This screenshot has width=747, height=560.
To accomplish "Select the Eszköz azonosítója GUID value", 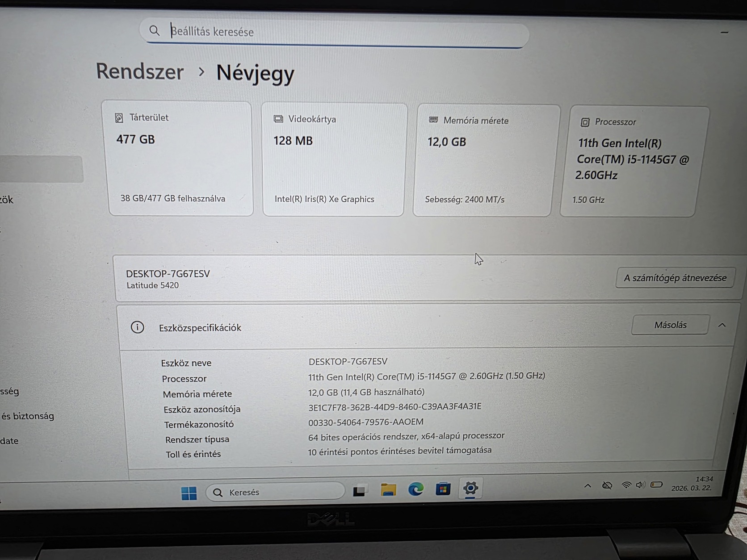I will coord(395,407).
